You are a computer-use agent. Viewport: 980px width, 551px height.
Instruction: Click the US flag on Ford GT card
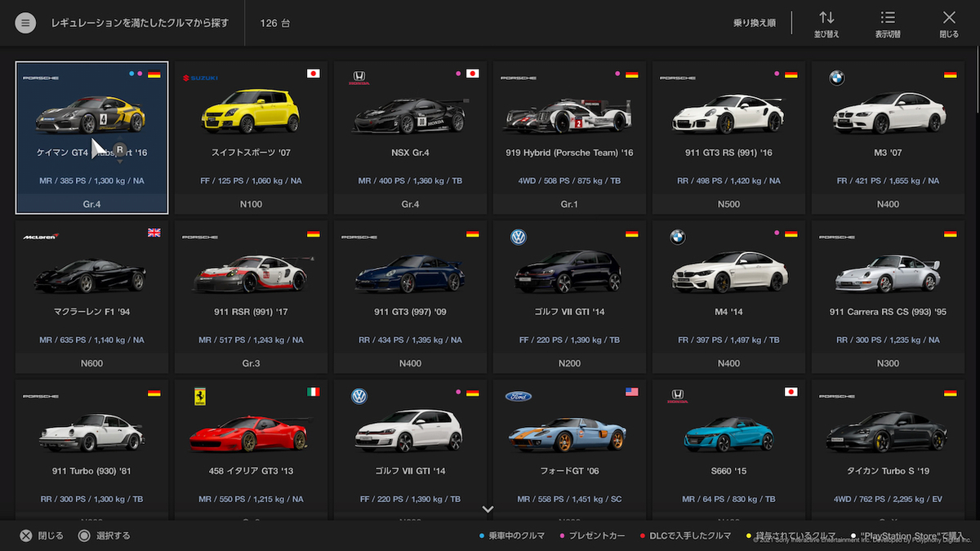[x=631, y=392]
